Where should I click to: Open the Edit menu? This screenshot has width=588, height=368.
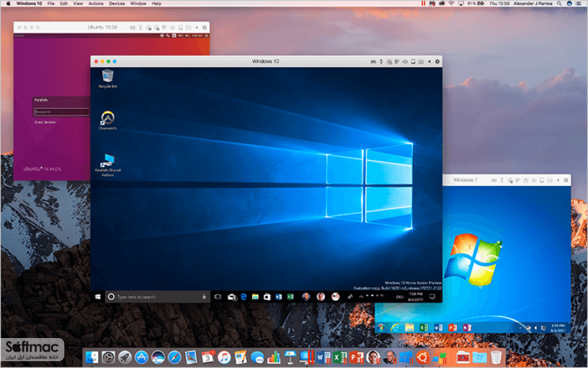(x=64, y=3)
